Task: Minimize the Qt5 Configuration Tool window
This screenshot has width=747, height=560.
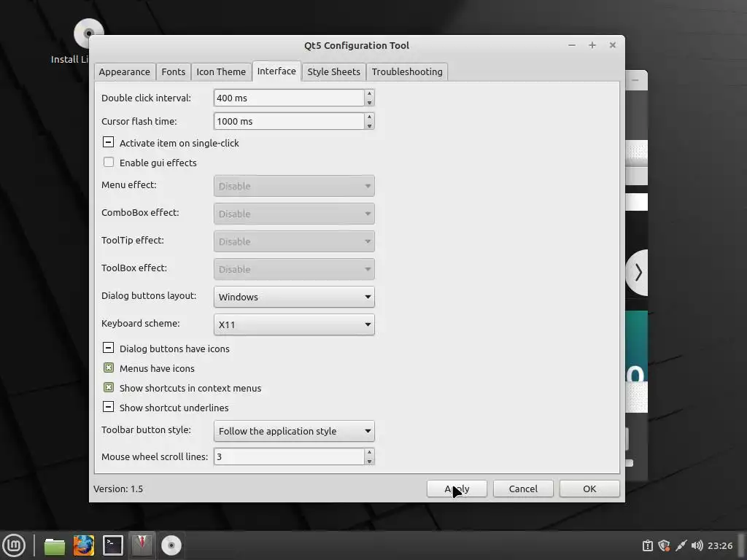Action: [572, 45]
